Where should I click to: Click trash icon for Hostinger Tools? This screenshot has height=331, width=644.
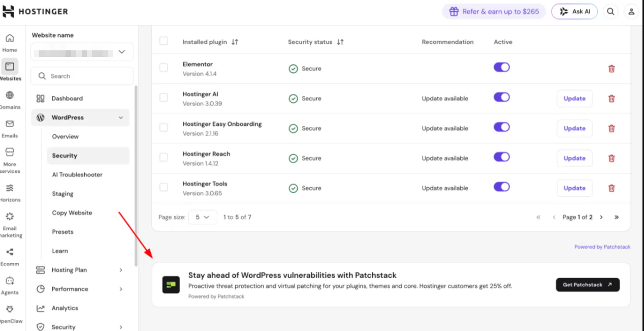coord(611,188)
